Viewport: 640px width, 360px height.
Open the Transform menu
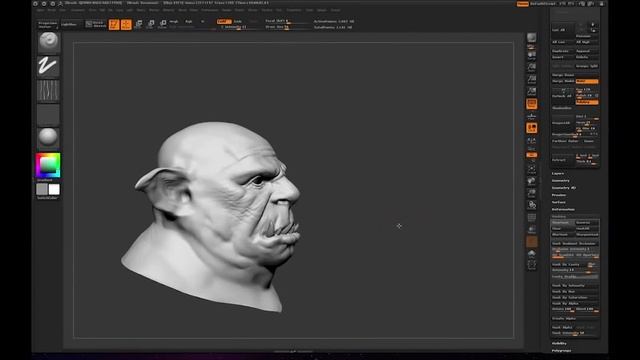[x=293, y=10]
